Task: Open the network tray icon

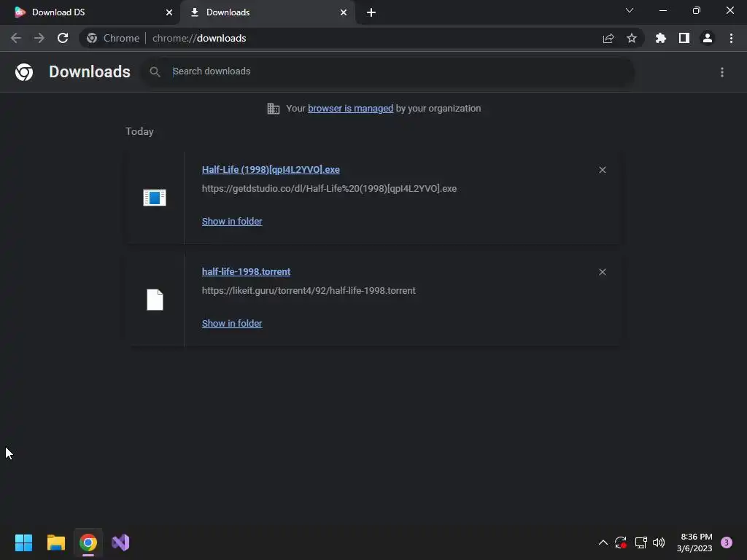Action: tap(640, 542)
